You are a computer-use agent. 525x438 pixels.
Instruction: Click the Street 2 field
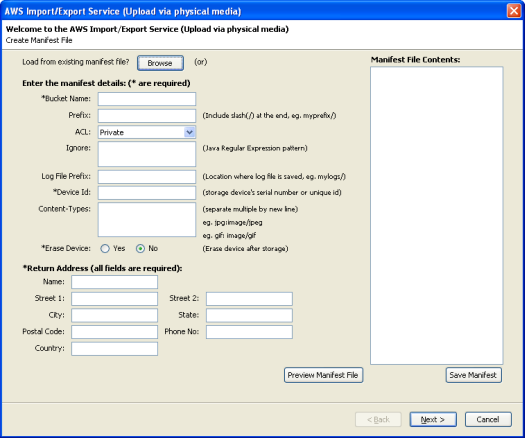pyautogui.click(x=249, y=299)
